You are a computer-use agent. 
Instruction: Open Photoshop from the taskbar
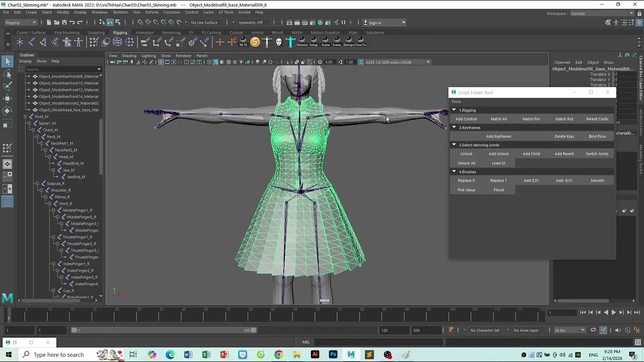click(333, 354)
